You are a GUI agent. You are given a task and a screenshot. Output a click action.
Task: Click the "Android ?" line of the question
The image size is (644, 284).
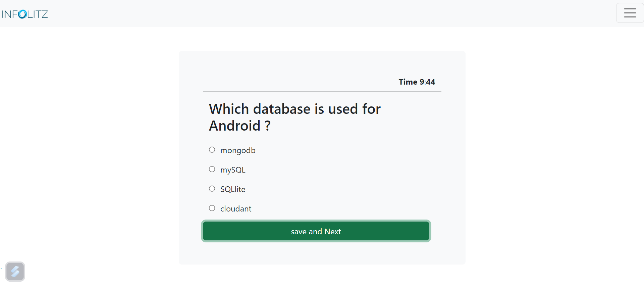(x=239, y=126)
